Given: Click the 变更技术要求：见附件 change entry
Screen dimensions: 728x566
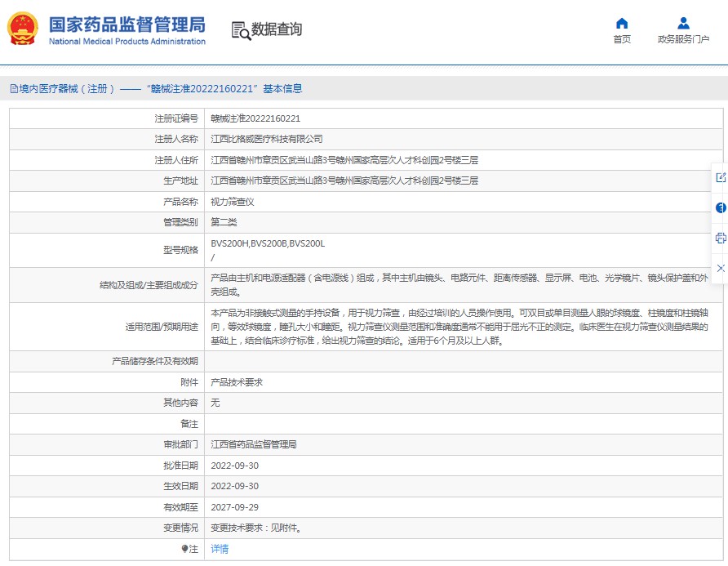Looking at the screenshot, I should tap(255, 528).
